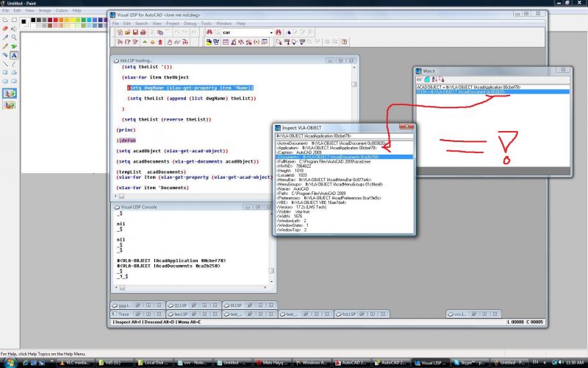This screenshot has width=588, height=368.
Task: Click the Select Window icon in View toolbar
Action: 216,42
